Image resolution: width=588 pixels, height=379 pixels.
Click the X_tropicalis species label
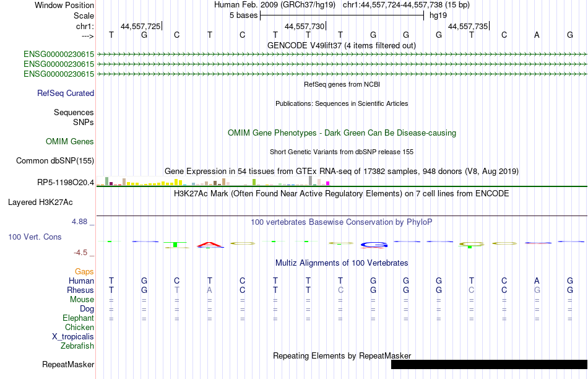[x=73, y=337]
